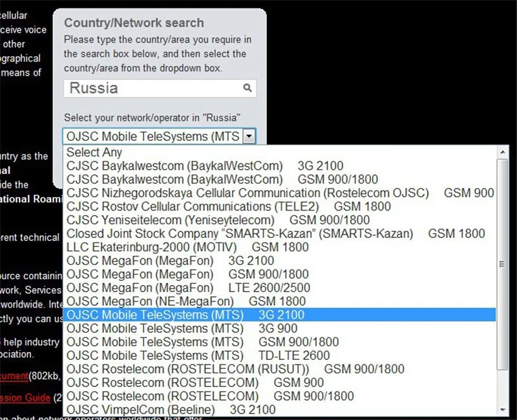Screen dimensions: 517x420
Task: Select CJSC Nizhegorodskaya Cellular Communication GSM 900
Action: pyautogui.click(x=279, y=193)
